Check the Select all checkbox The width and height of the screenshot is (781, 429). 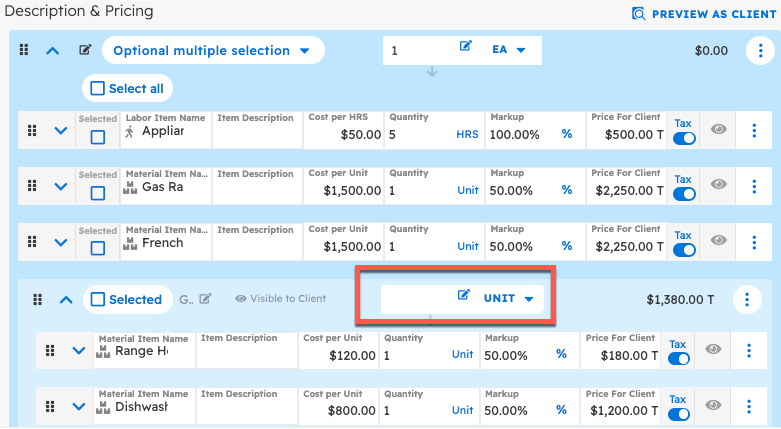(x=98, y=89)
